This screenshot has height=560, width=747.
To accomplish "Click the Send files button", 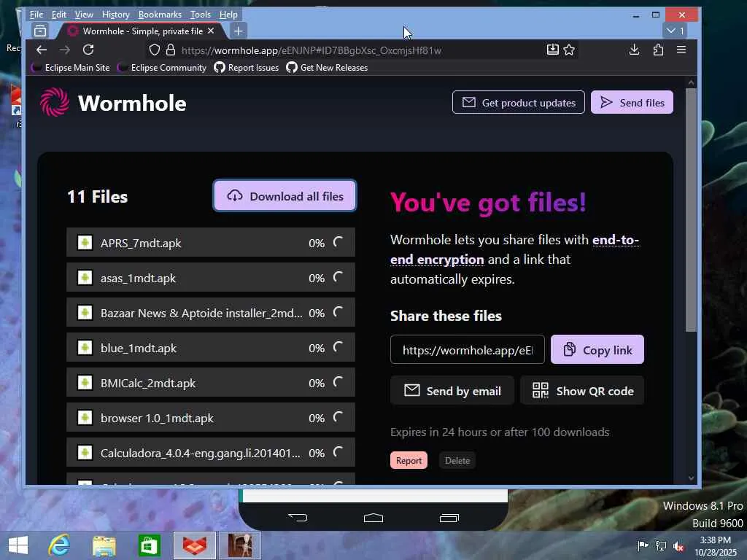I will pos(632,102).
